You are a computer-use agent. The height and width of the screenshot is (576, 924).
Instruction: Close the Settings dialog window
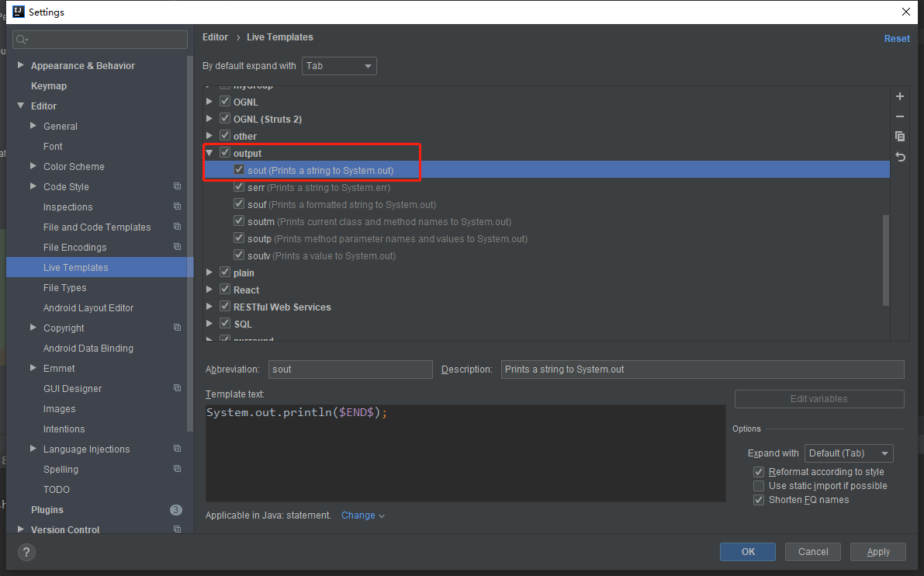click(x=905, y=12)
